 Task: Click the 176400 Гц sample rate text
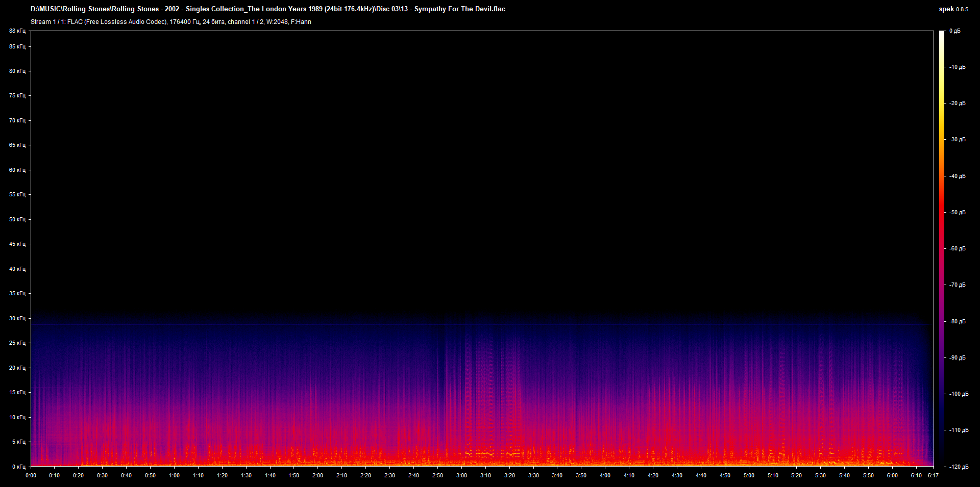coord(185,22)
